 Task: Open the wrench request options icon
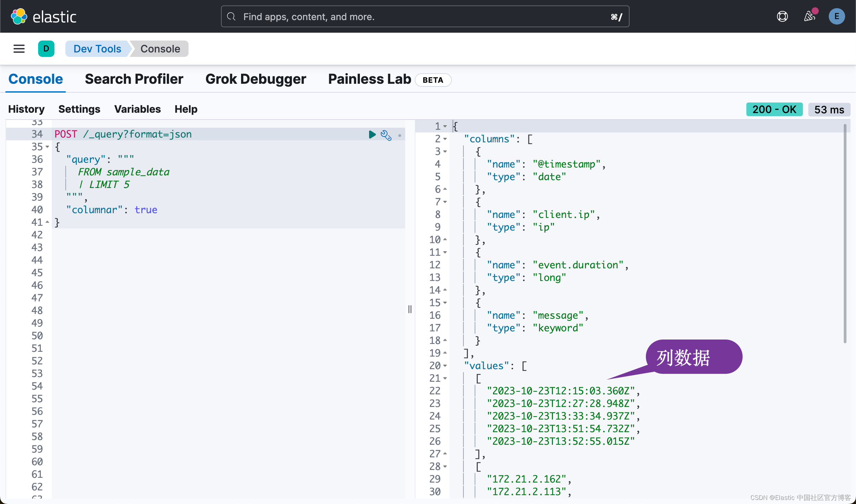point(386,135)
